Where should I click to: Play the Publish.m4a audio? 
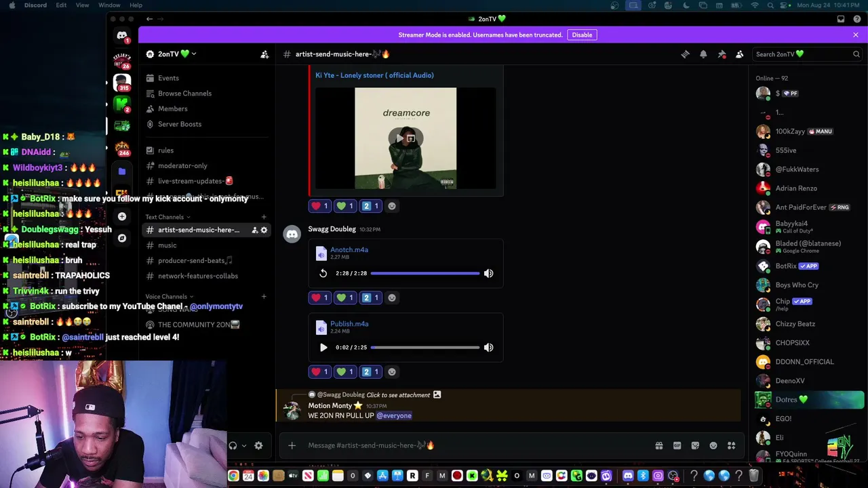(x=323, y=347)
